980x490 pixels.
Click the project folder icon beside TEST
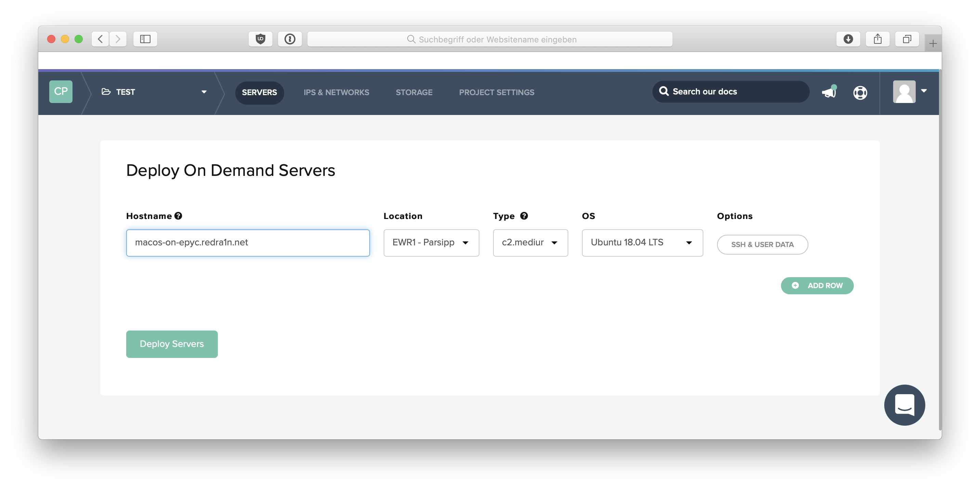(106, 92)
